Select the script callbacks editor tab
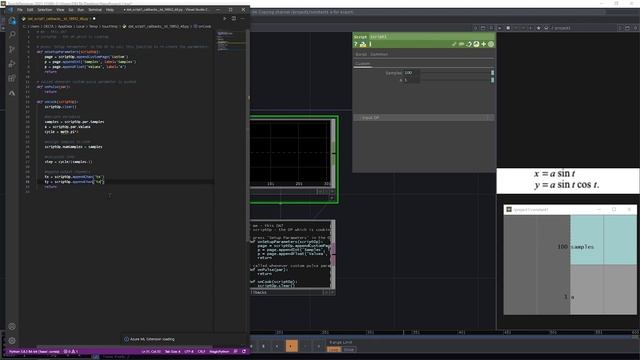 [58, 18]
